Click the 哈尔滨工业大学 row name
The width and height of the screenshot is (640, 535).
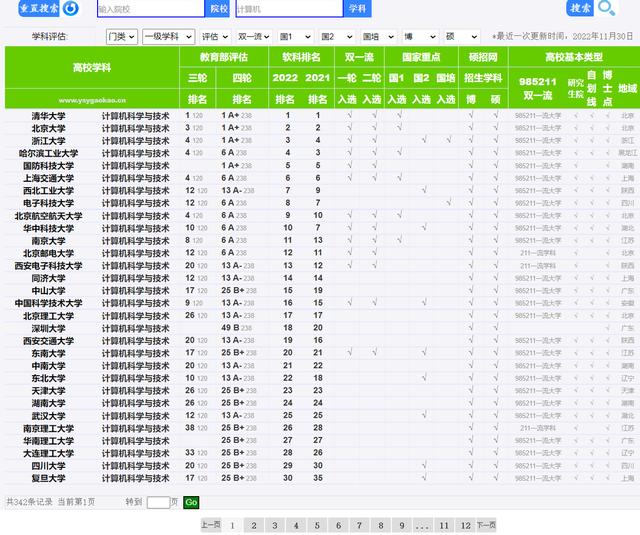49,154
